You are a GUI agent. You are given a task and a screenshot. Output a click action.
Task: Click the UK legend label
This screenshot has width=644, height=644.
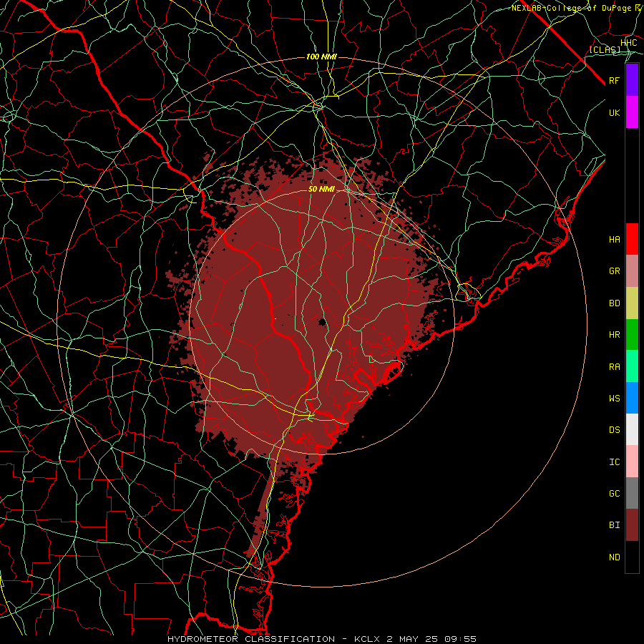[x=615, y=112]
